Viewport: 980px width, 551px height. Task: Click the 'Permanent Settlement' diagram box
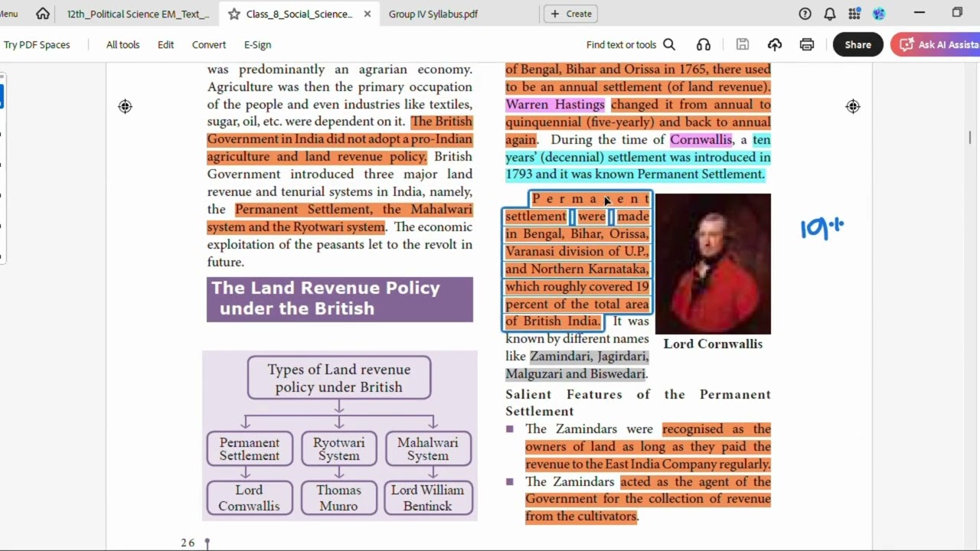click(x=250, y=449)
